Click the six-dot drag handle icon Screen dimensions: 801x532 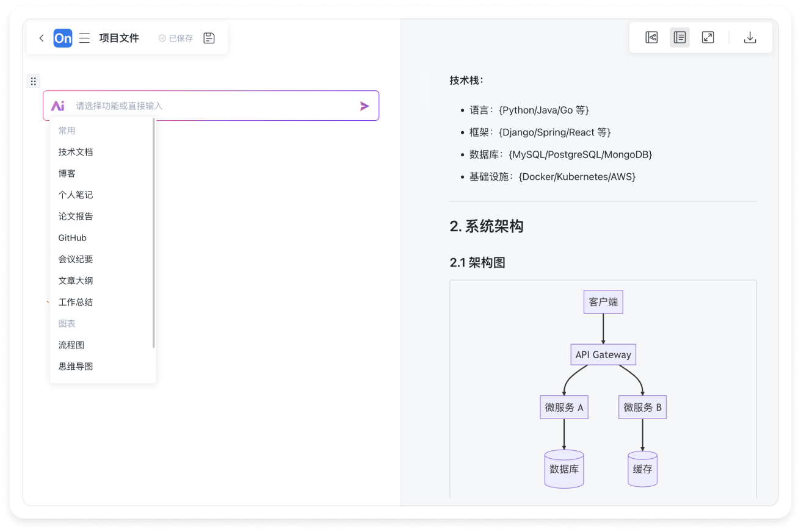[x=34, y=81]
